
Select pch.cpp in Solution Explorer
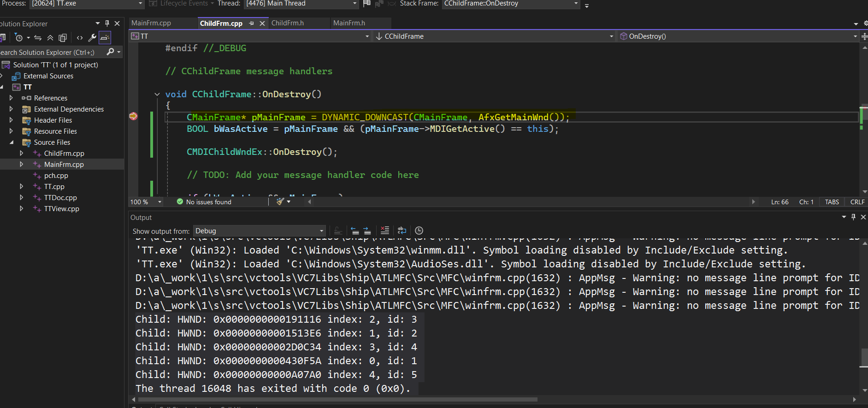tap(56, 176)
